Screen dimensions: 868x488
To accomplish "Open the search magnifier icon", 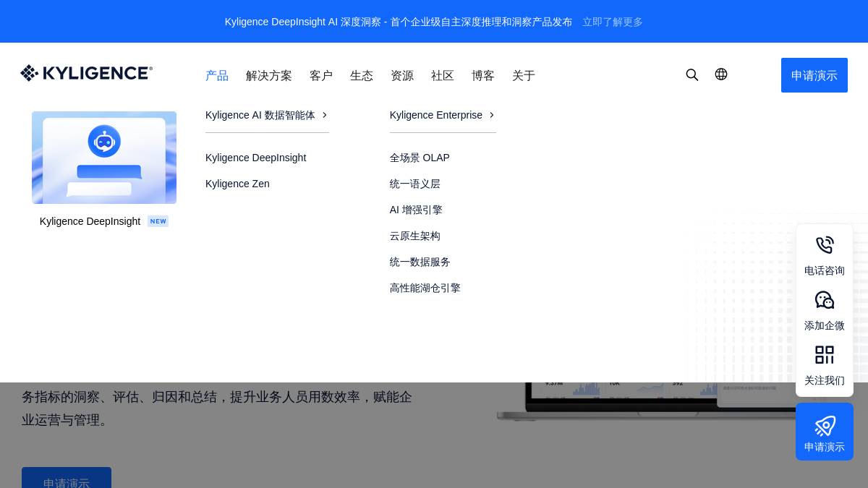I will pyautogui.click(x=692, y=75).
